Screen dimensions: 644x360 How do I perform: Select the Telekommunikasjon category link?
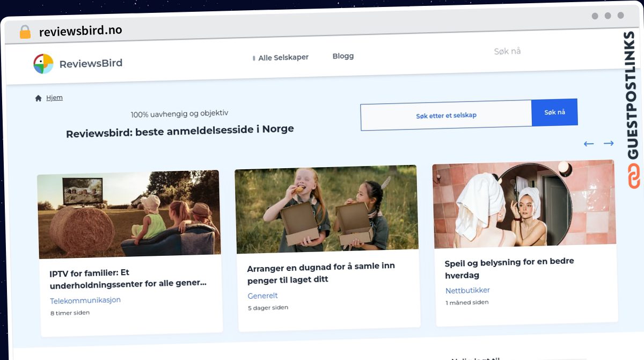click(x=85, y=300)
